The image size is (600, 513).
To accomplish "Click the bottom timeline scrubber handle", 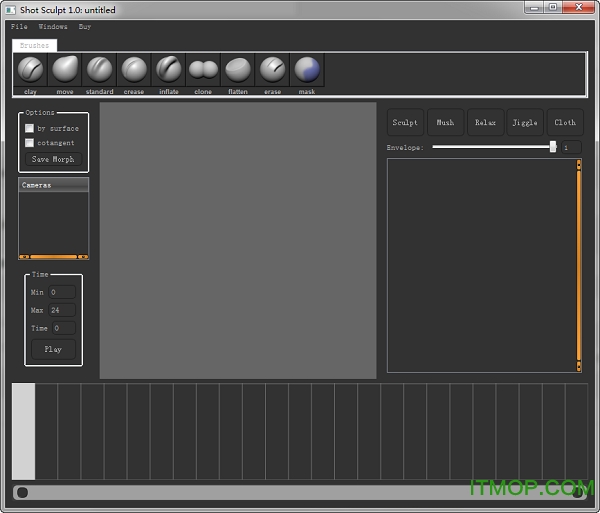I will click(x=23, y=493).
